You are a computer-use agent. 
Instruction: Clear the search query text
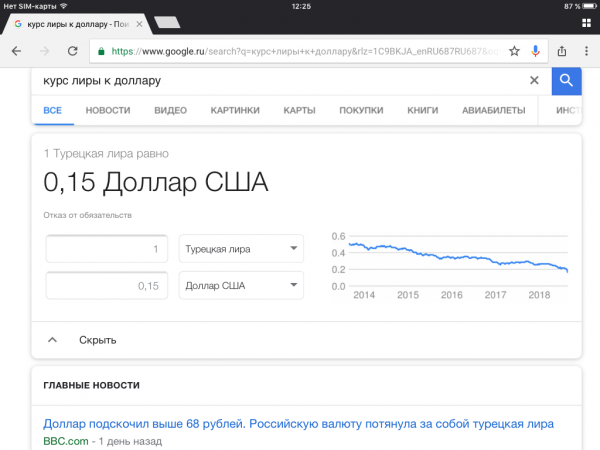point(534,81)
